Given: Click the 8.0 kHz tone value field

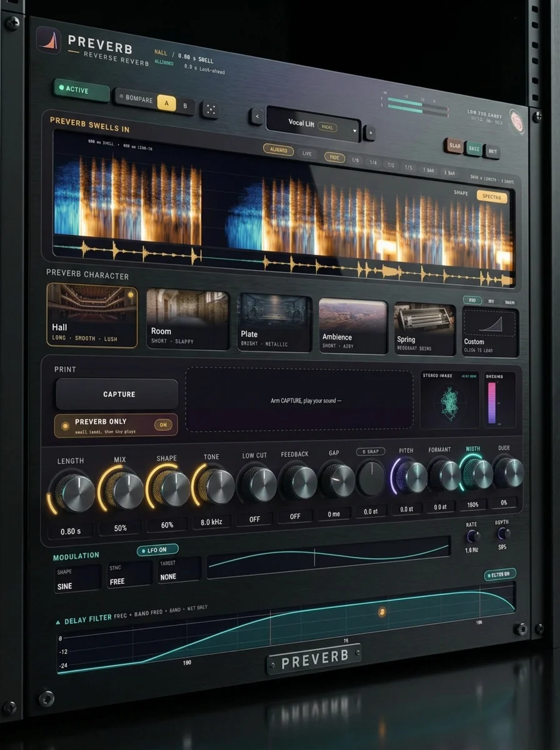Looking at the screenshot, I should (x=212, y=521).
